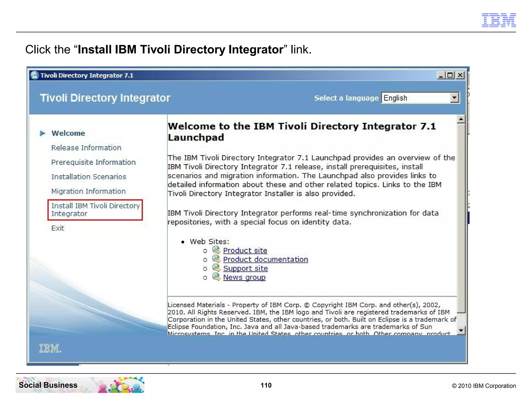Open the Product site link
This screenshot has width=532, height=399.
coord(245,250)
